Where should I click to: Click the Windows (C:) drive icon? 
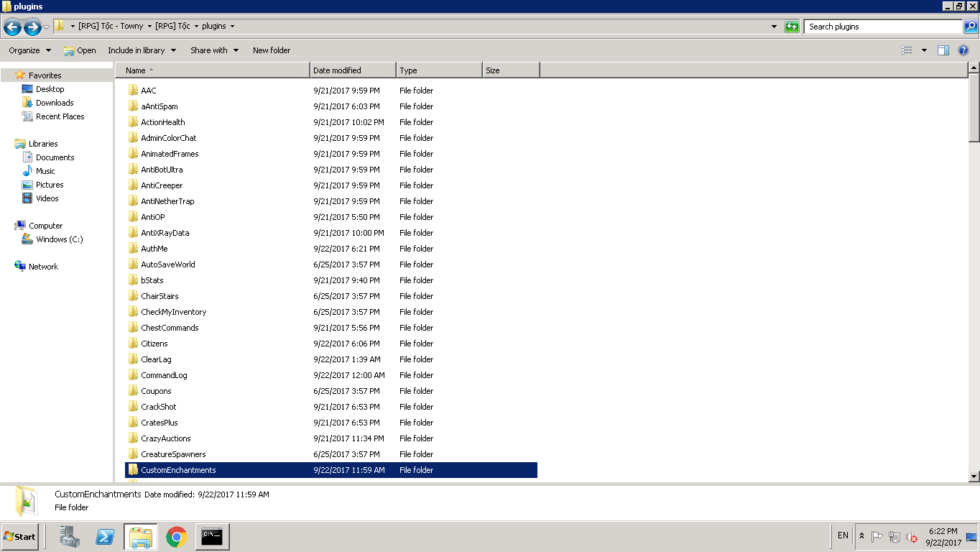pos(27,239)
